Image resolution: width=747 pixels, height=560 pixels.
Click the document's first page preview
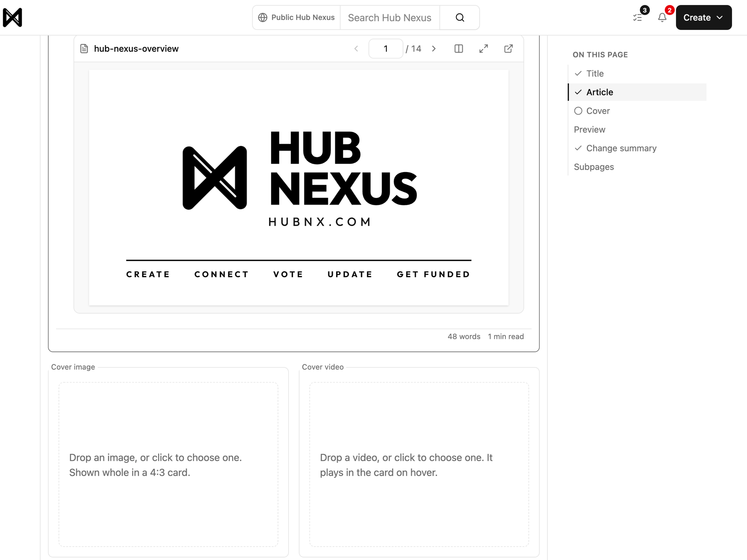point(299,187)
